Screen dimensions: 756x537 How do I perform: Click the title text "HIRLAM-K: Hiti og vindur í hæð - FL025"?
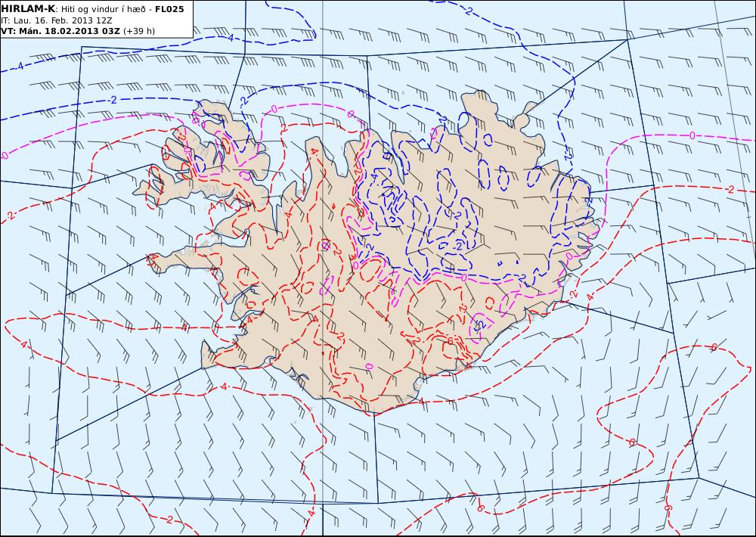click(92, 9)
